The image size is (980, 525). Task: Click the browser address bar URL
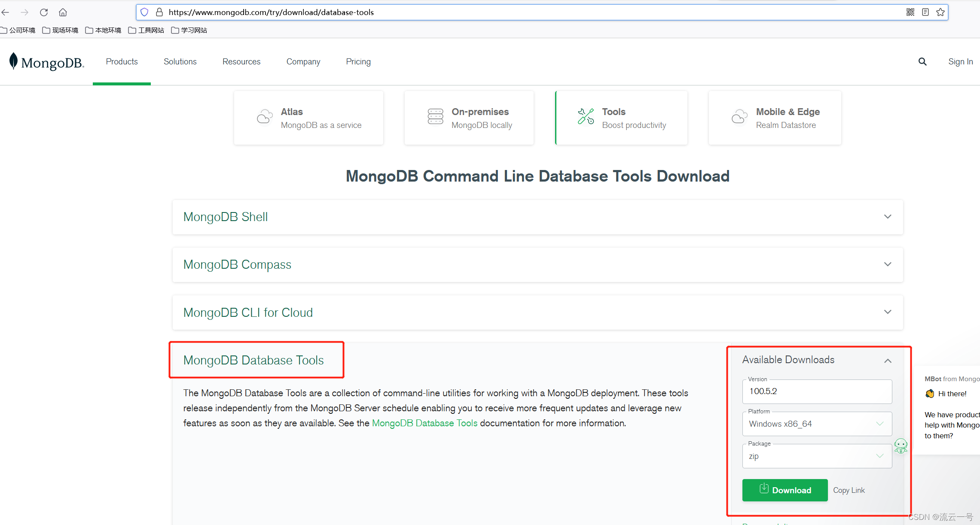coord(271,12)
